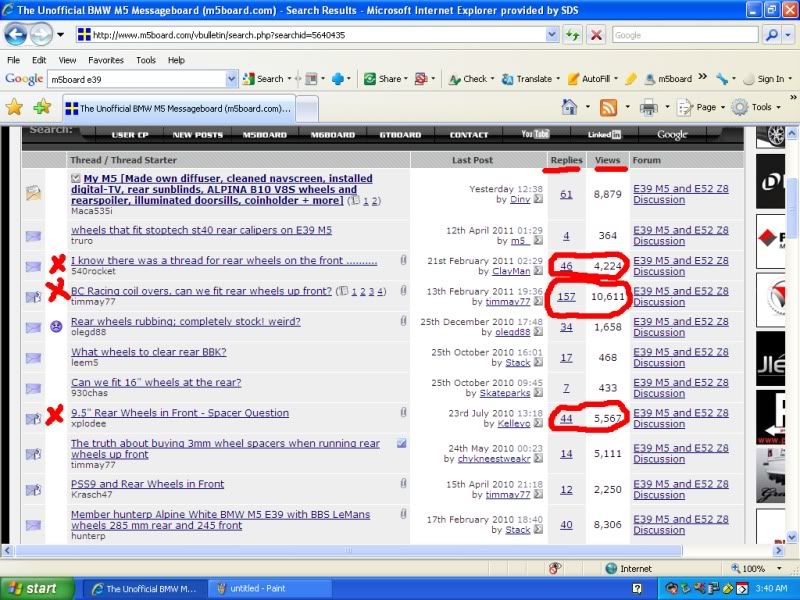The width and height of the screenshot is (800, 600).
Task: Click the browser Back arrow button
Action: (x=15, y=35)
